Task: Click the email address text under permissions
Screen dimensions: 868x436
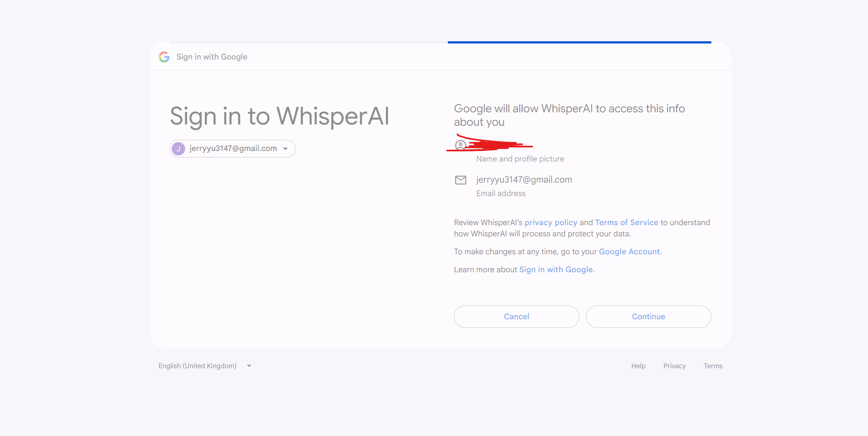Action: (524, 179)
